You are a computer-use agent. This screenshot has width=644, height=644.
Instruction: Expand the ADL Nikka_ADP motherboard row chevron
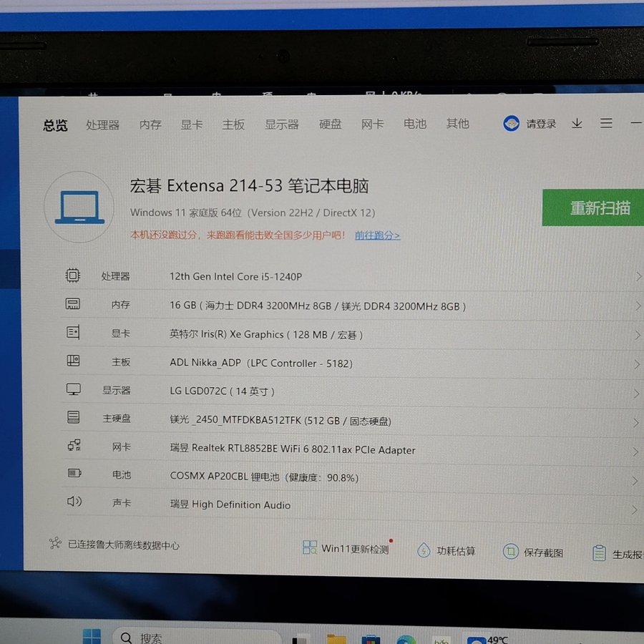(x=637, y=364)
